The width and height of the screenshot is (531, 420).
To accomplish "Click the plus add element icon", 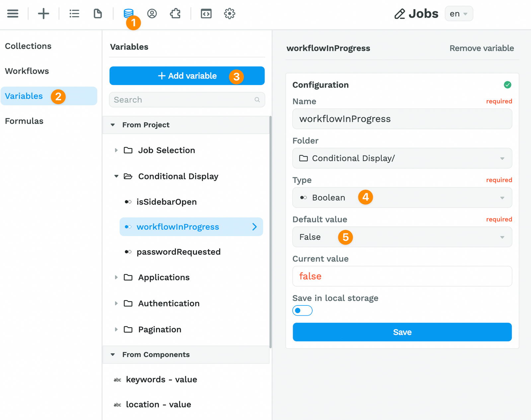I will click(x=43, y=14).
